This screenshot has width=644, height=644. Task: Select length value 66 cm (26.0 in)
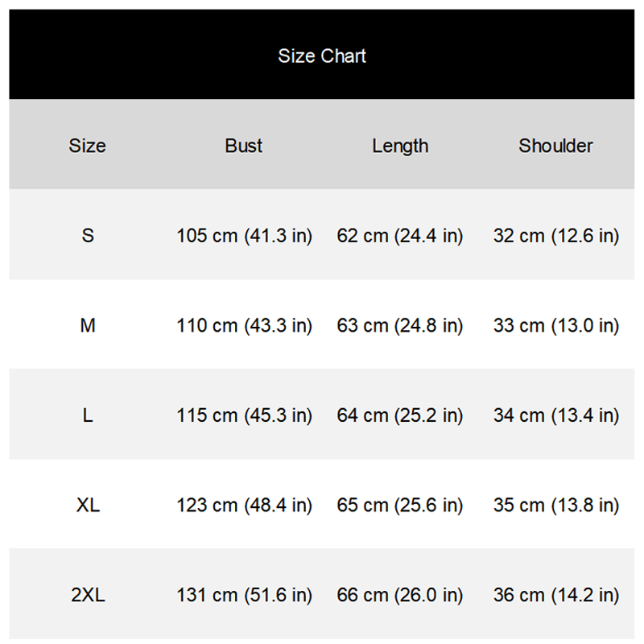click(400, 596)
